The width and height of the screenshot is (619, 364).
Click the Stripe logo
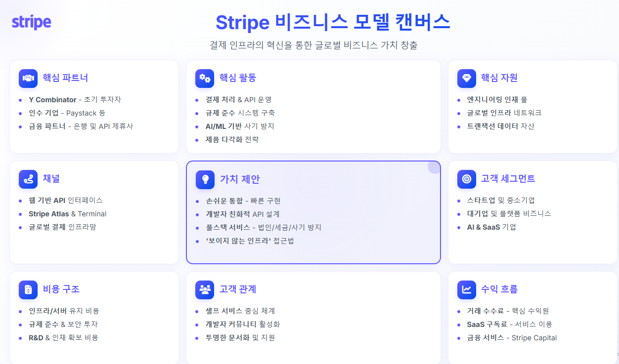point(31,22)
